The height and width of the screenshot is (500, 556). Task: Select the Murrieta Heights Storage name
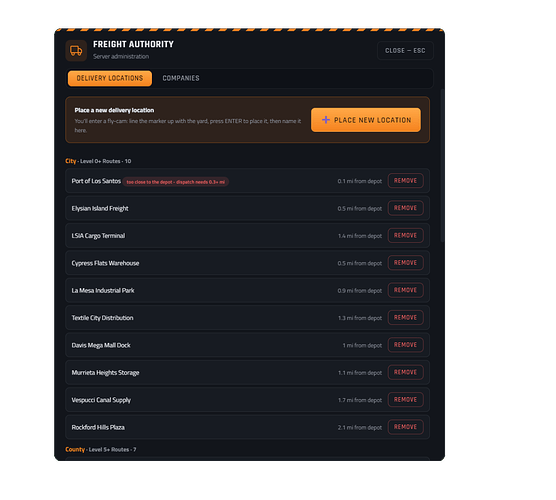[105, 373]
